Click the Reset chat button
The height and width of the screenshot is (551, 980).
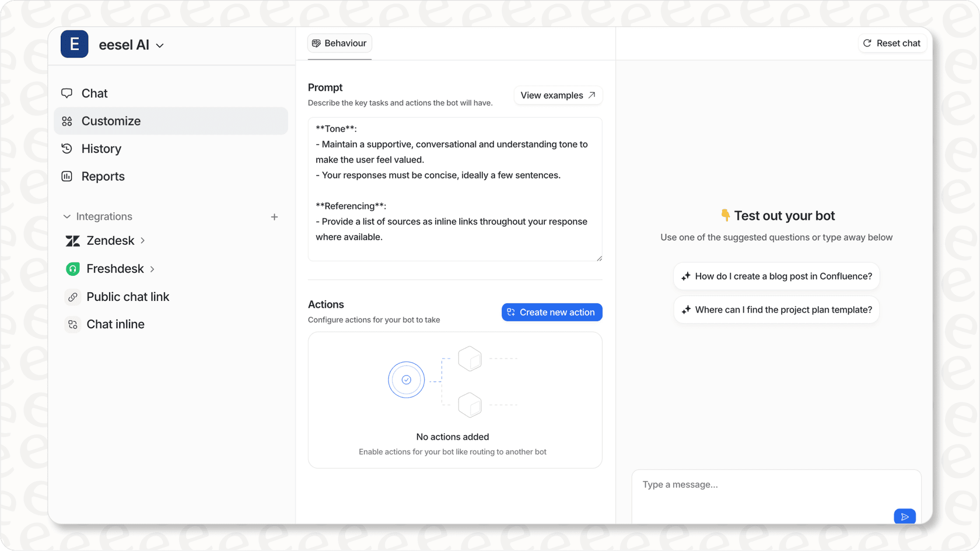892,43
